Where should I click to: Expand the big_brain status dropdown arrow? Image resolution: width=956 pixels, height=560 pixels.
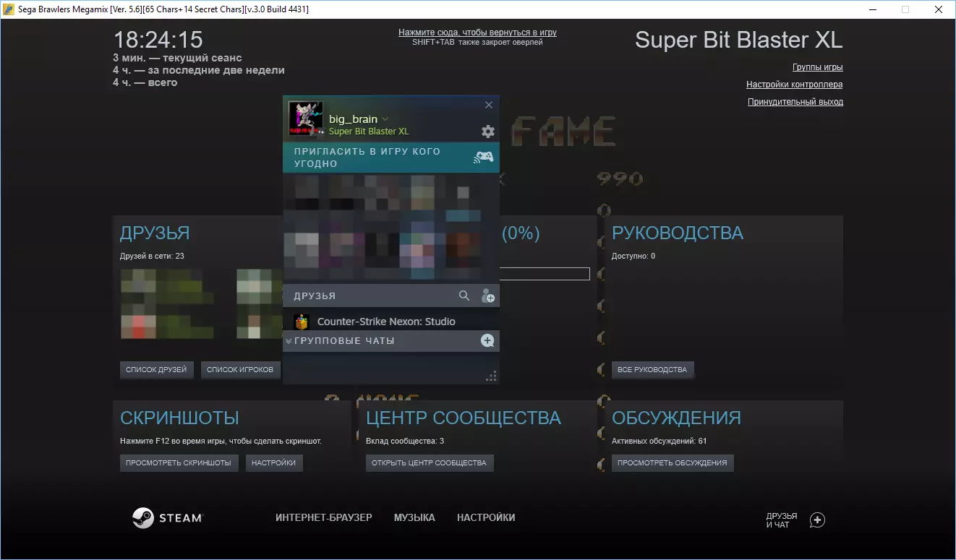(385, 119)
